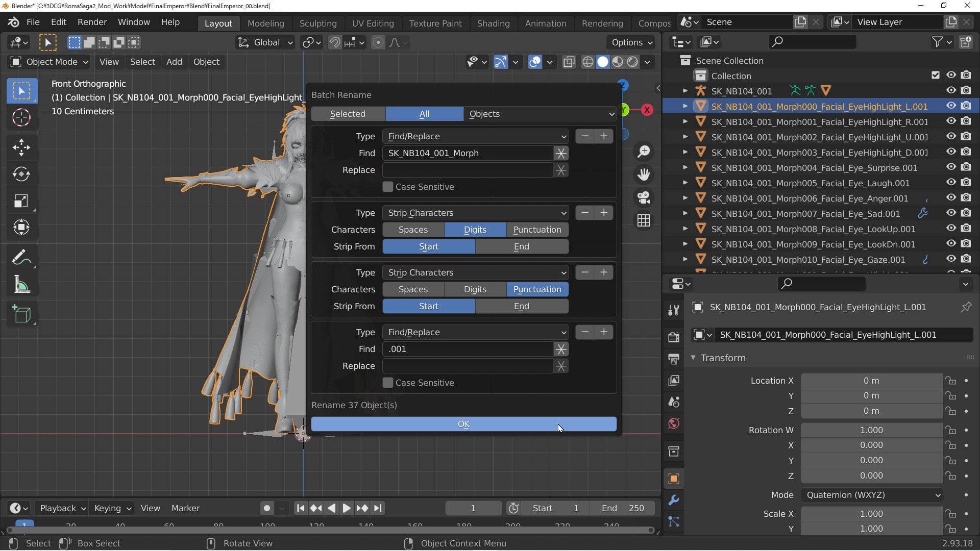The height and width of the screenshot is (551, 980).
Task: Open Quaternion (WXYZ) rotation mode dropdown
Action: [872, 495]
